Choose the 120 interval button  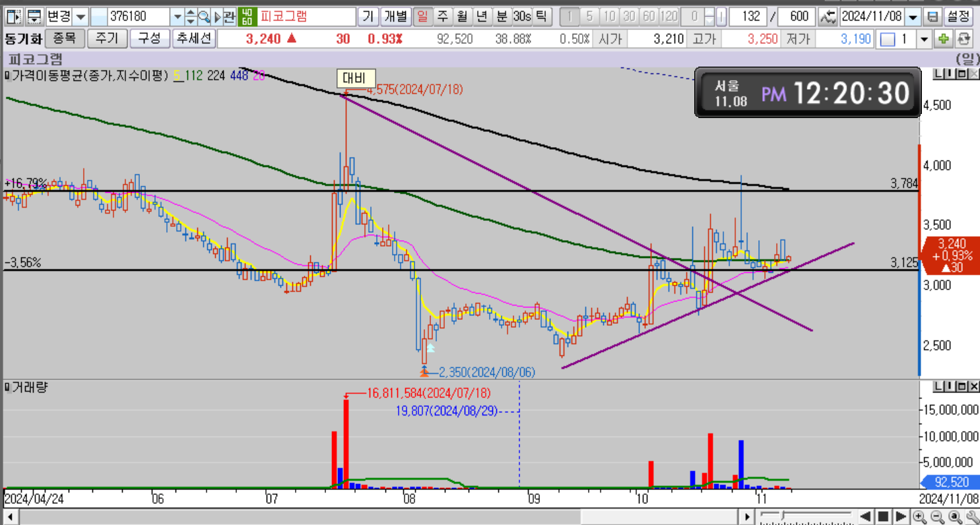tap(669, 16)
